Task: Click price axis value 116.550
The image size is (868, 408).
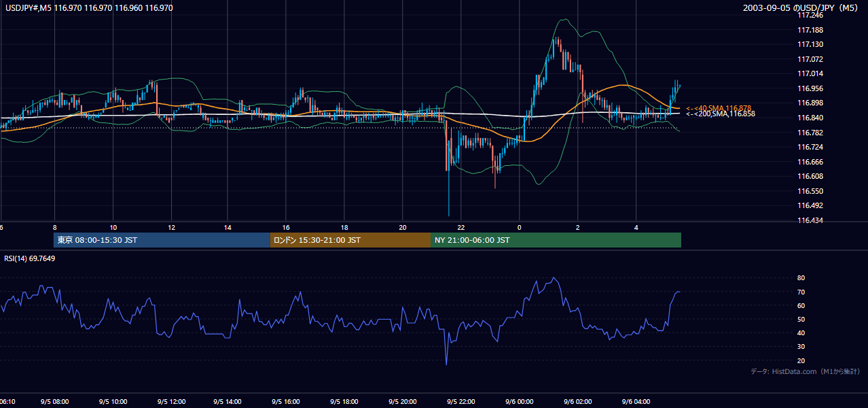Action: [810, 191]
